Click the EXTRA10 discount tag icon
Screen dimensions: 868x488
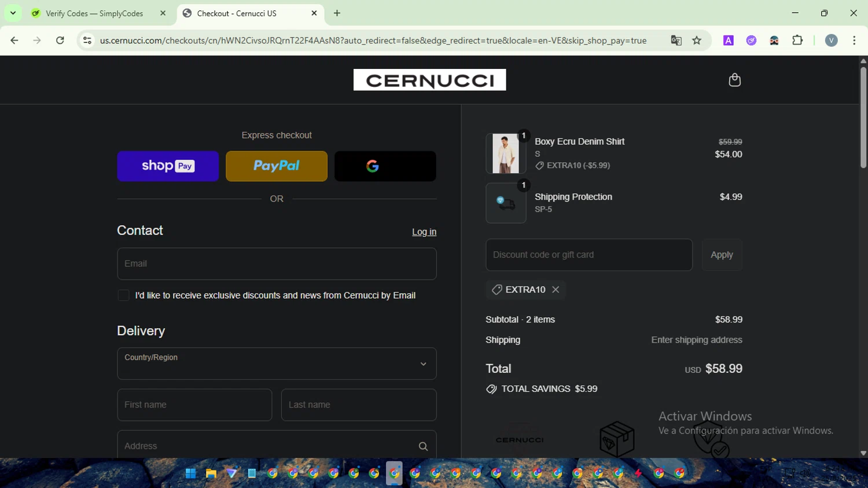coord(496,289)
